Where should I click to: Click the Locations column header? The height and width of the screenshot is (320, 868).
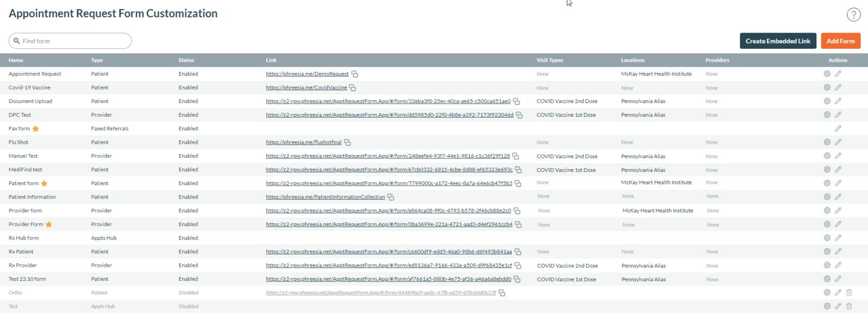[x=633, y=60]
